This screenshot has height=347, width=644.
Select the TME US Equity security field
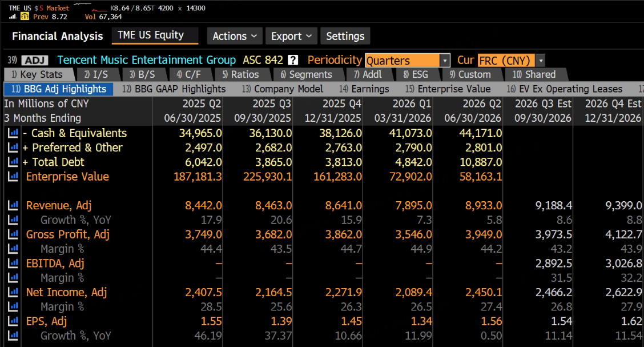[155, 35]
